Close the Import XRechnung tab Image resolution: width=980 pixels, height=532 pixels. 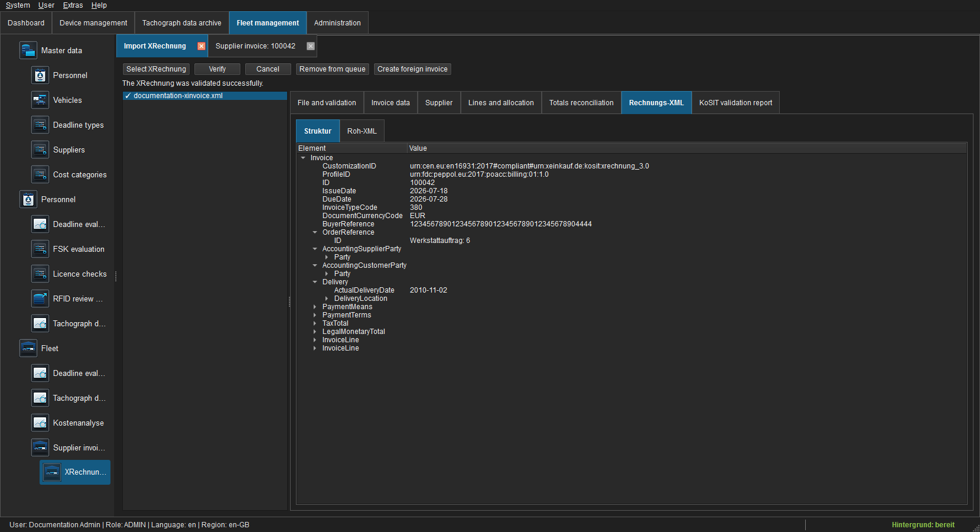(201, 46)
